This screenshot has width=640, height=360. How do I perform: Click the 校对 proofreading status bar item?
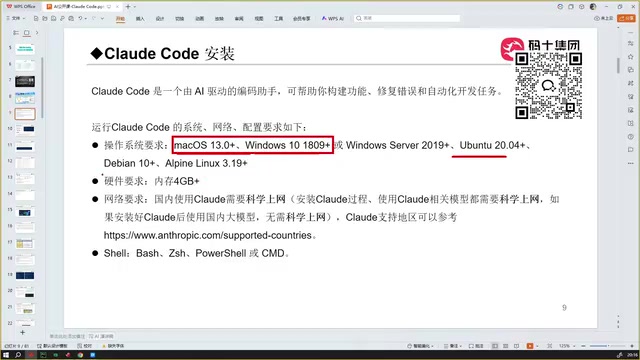pyautogui.click(x=85, y=346)
